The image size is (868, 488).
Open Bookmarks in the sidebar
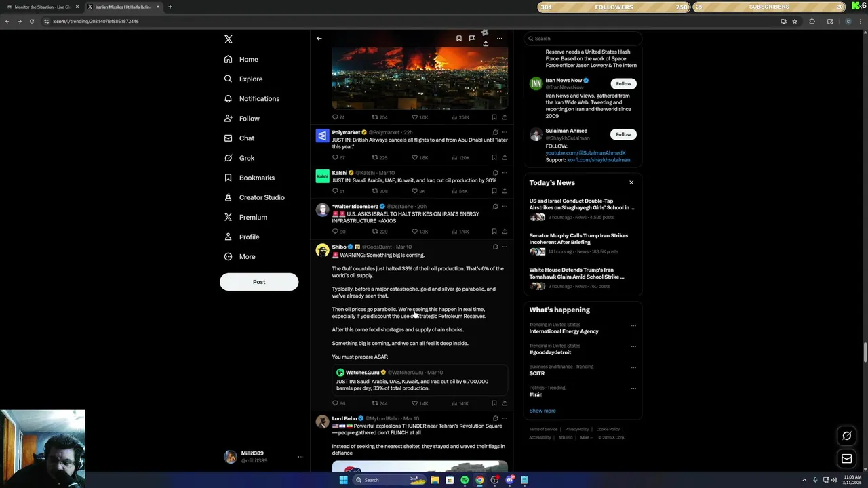[250, 178]
